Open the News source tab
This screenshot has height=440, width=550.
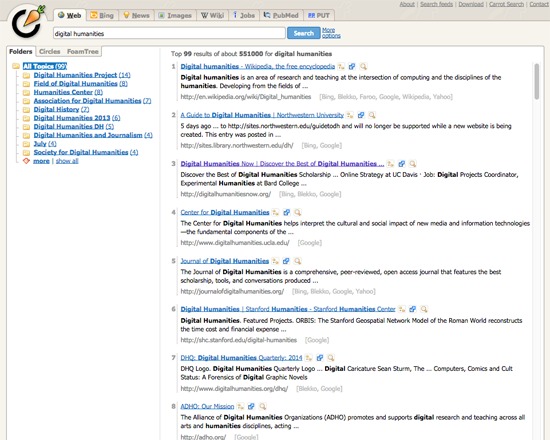tap(136, 15)
